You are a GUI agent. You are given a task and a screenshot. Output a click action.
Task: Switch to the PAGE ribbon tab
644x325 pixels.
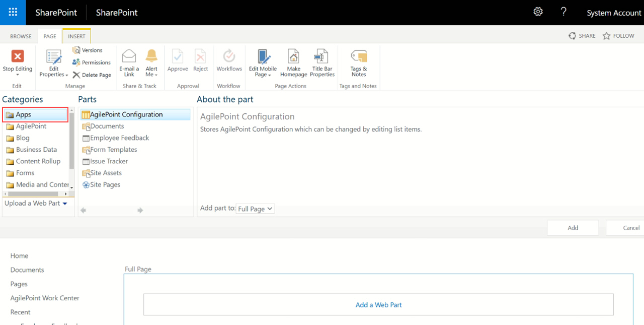50,36
